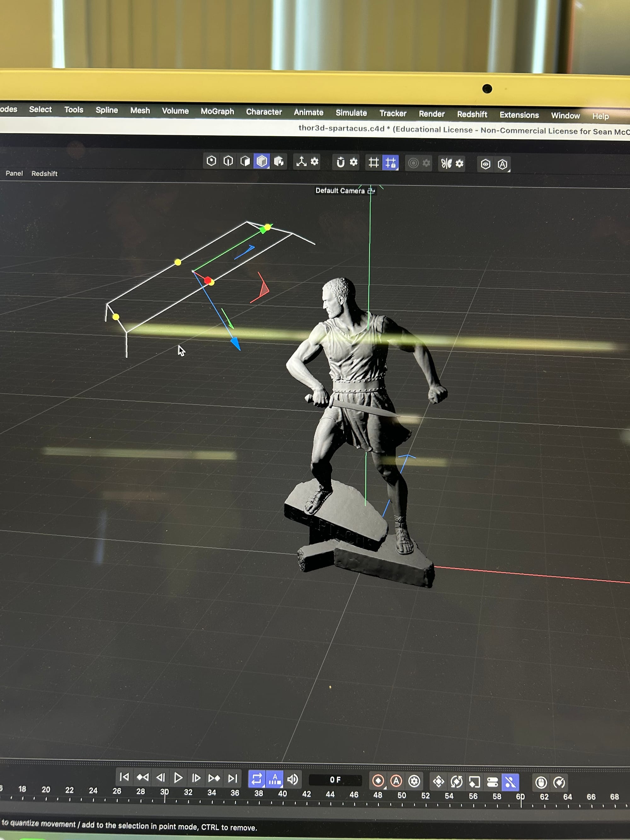
Task: Open axis settings gear dropdown
Action: [314, 162]
